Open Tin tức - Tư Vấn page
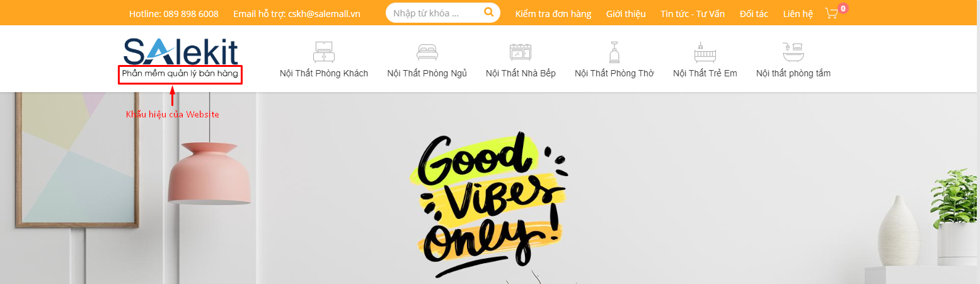980x284 pixels. point(693,14)
